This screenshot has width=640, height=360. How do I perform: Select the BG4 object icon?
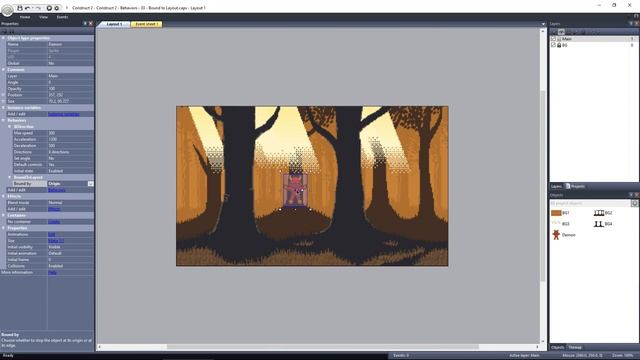coord(598,224)
